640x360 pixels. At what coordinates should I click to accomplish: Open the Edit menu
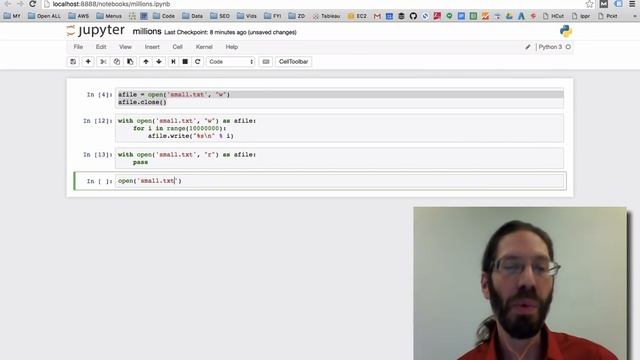(x=101, y=47)
